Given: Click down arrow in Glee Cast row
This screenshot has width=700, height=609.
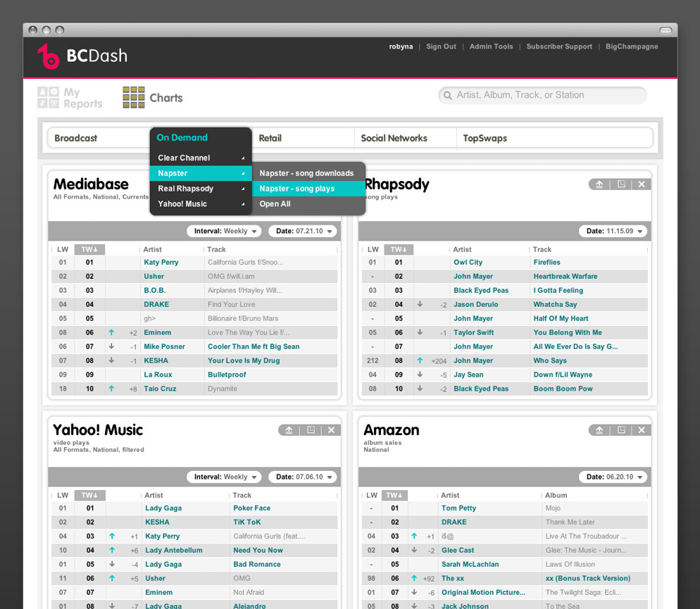Looking at the screenshot, I should (414, 550).
